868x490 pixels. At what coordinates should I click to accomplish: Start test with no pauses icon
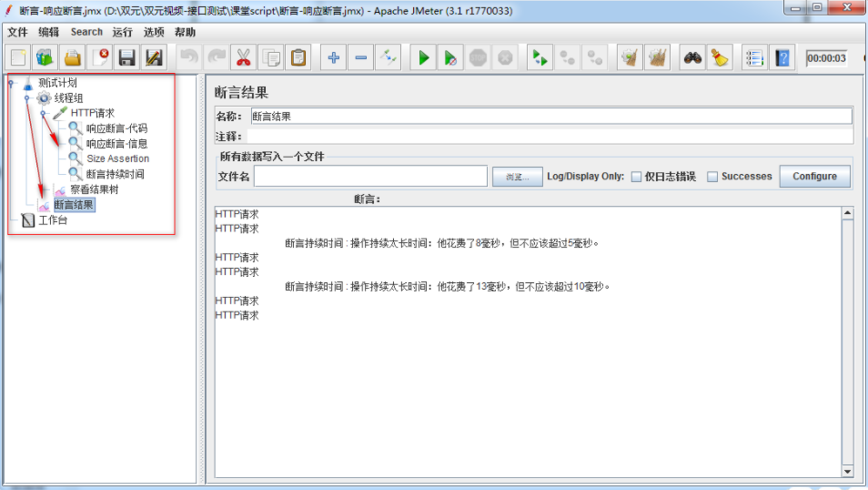click(450, 57)
